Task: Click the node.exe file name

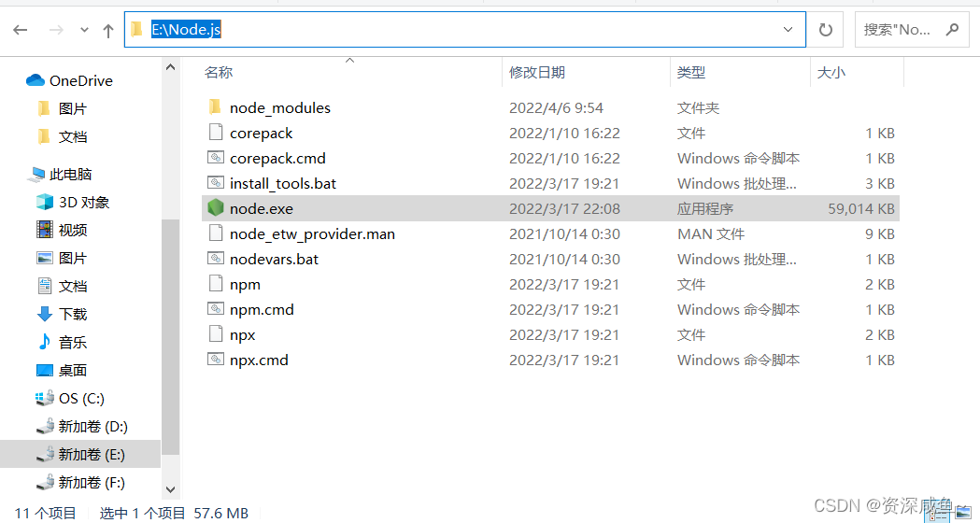Action: coord(262,208)
